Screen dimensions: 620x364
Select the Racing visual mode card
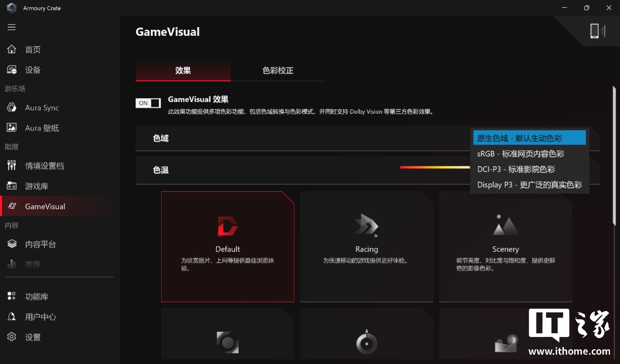pyautogui.click(x=366, y=247)
